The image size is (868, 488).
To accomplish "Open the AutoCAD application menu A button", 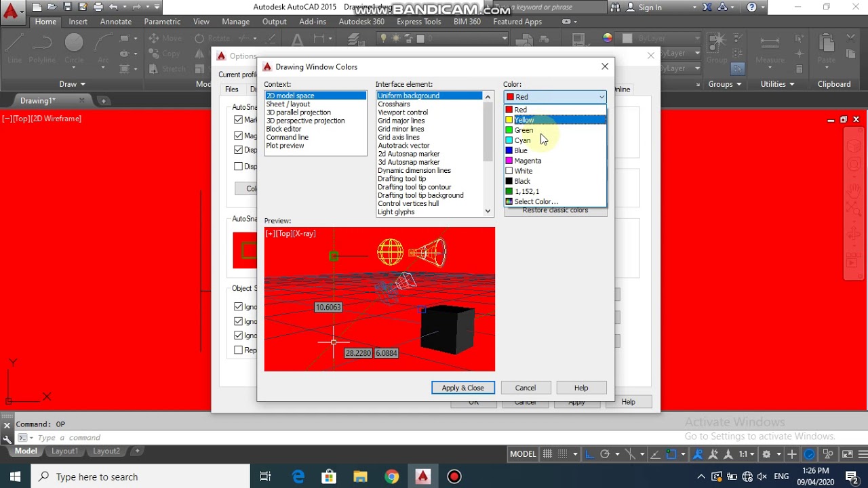I will coord(12,12).
